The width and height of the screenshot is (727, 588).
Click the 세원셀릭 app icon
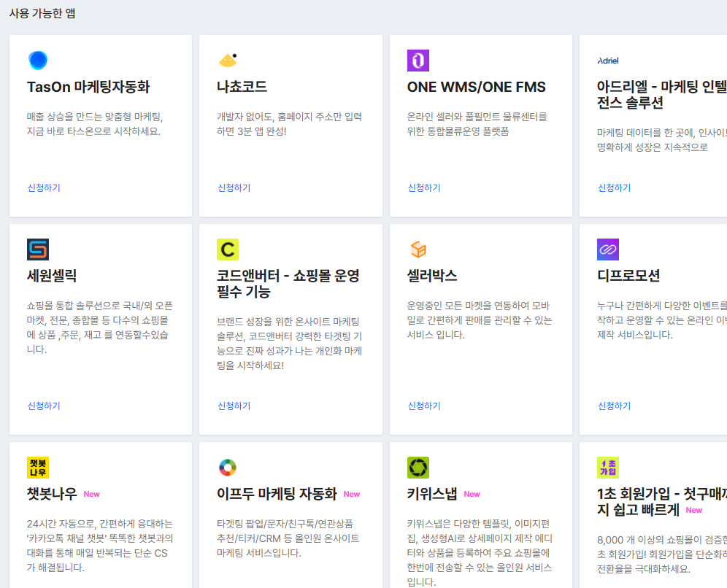[38, 249]
